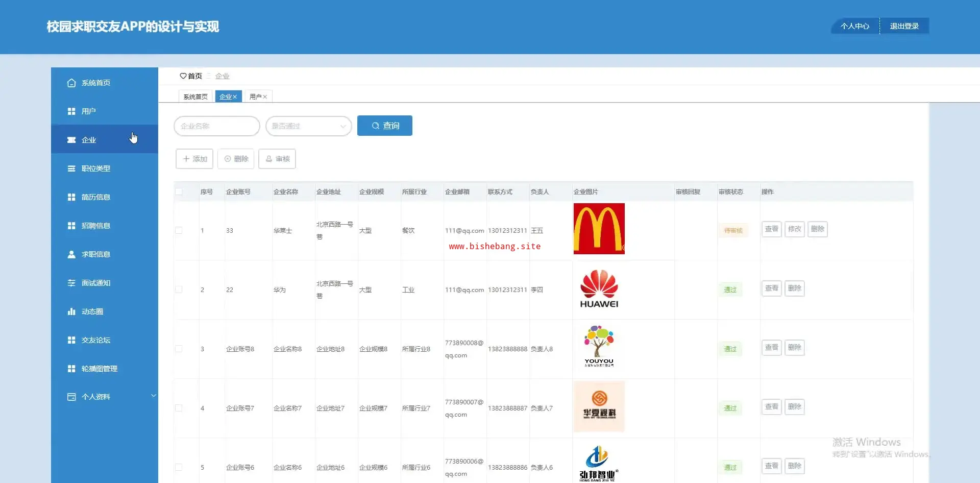Click the 审核 button
This screenshot has width=980, height=483.
pyautogui.click(x=277, y=159)
